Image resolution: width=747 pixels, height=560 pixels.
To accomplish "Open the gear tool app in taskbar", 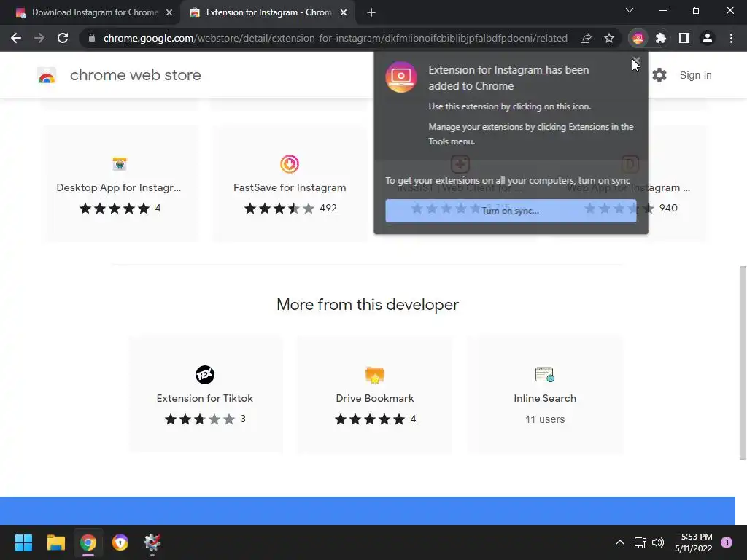I will 152,542.
